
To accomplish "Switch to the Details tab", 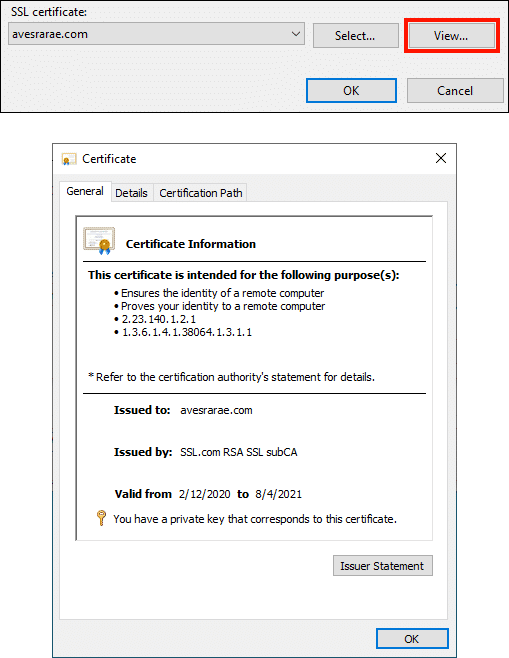I will point(131,193).
